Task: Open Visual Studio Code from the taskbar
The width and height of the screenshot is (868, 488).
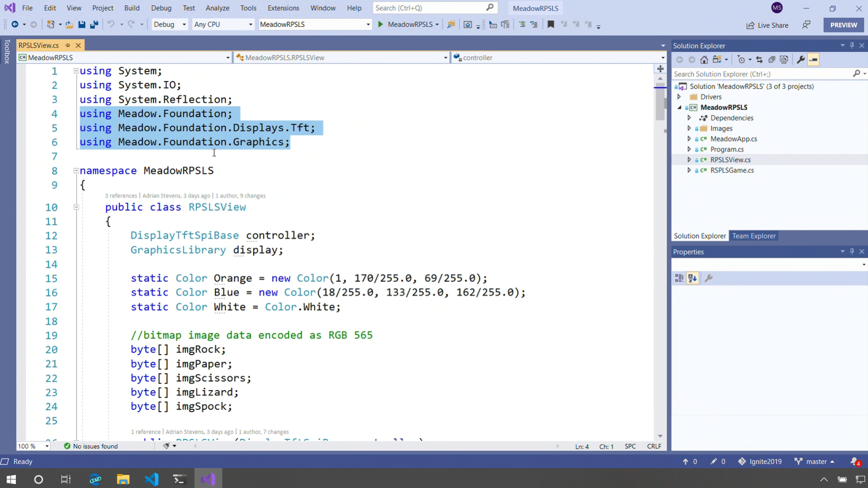Action: point(152,479)
